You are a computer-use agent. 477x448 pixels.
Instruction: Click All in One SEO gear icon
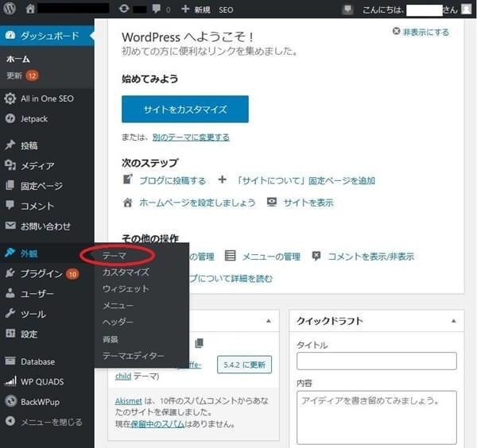(x=10, y=98)
